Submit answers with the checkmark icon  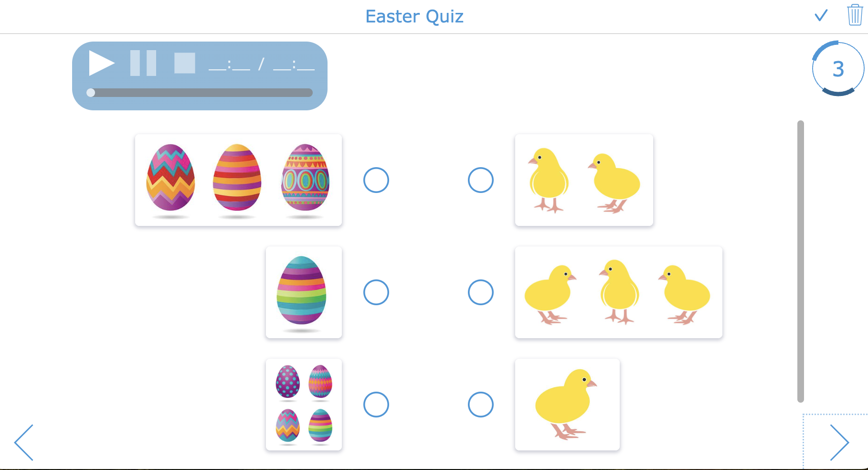821,16
